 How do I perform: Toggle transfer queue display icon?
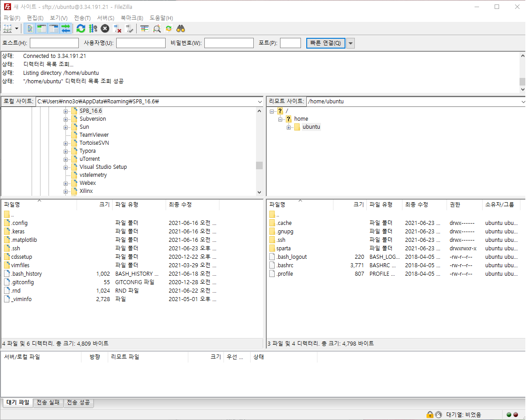(65, 29)
